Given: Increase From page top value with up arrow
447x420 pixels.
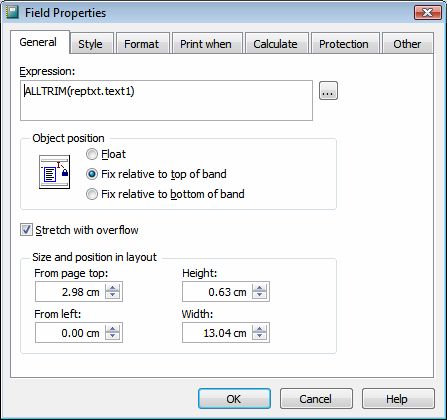Looking at the screenshot, I should tap(113, 288).
